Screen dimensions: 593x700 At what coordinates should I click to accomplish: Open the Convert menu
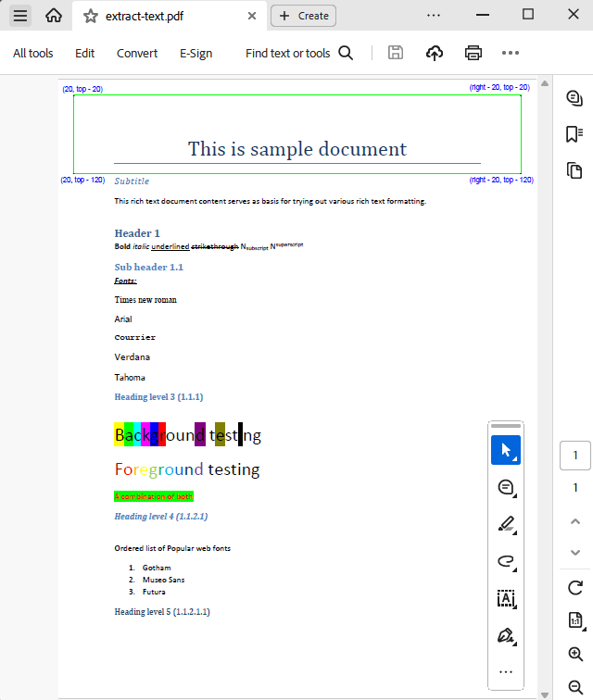tap(137, 53)
